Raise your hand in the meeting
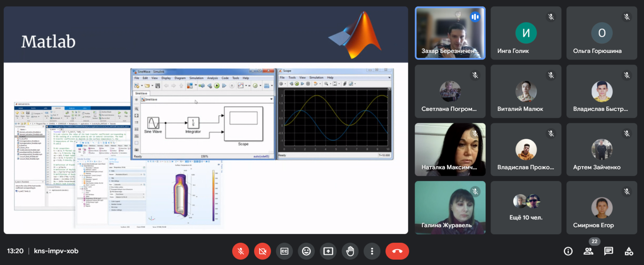Image resolution: width=644 pixels, height=265 pixels. tap(350, 251)
